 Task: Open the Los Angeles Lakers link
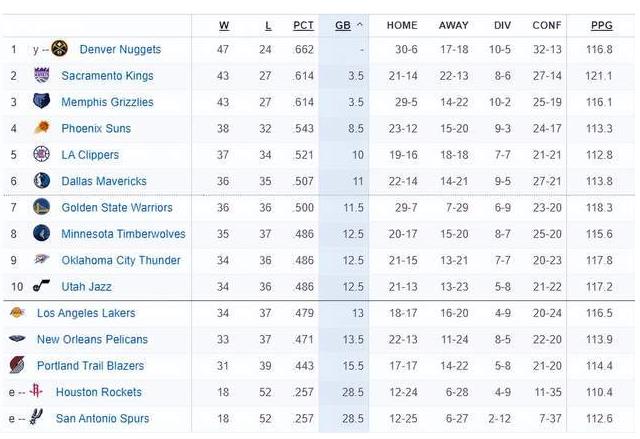point(86,313)
